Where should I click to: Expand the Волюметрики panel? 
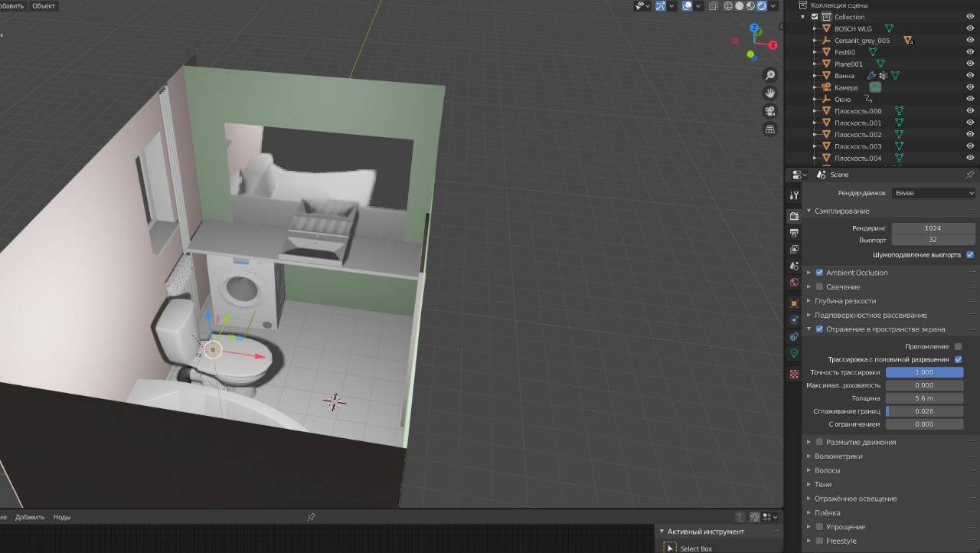click(x=809, y=456)
